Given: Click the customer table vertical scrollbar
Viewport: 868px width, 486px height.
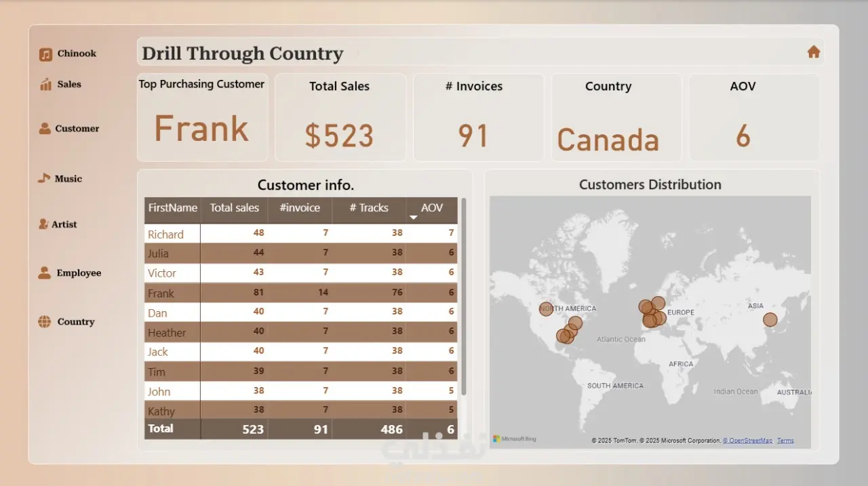Looking at the screenshot, I should (464, 296).
